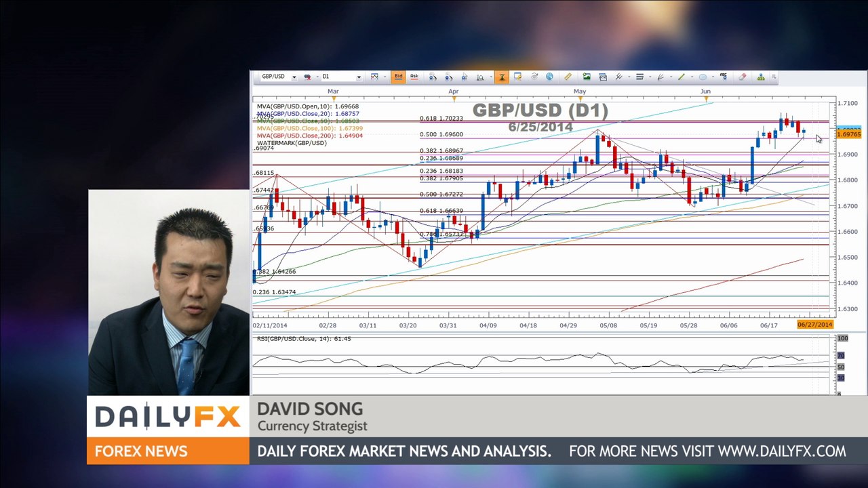Select the zoom-area magnifier tool
The height and width of the screenshot is (488, 868).
click(481, 77)
